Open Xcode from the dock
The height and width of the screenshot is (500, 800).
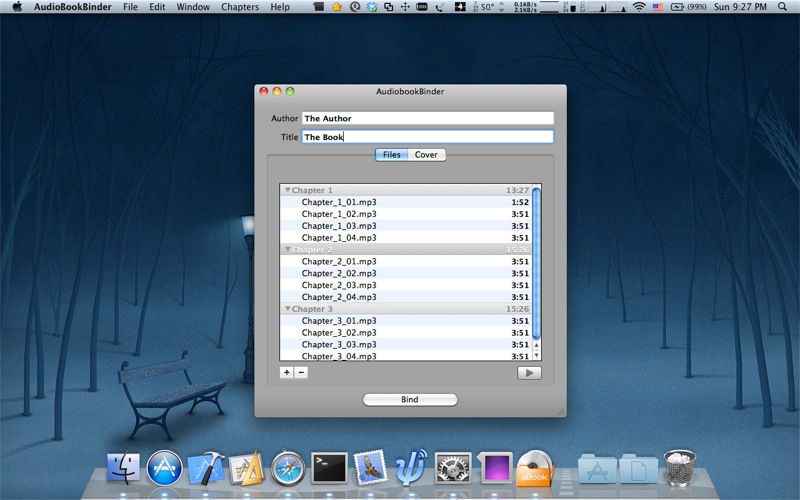206,468
